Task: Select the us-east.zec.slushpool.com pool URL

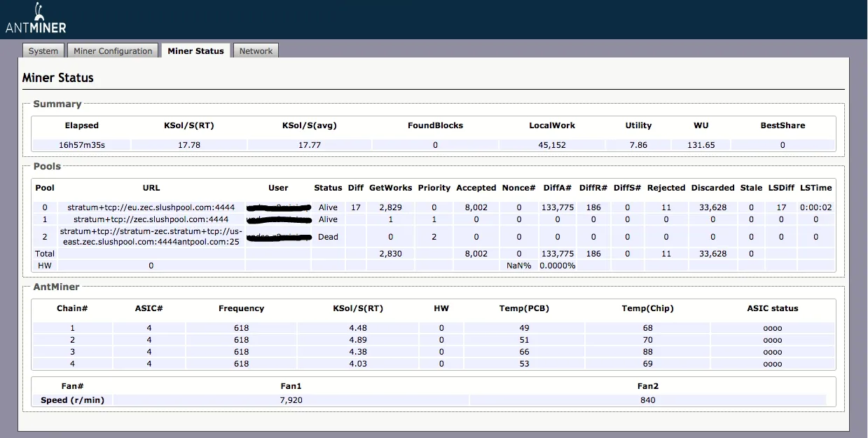Action: click(151, 237)
